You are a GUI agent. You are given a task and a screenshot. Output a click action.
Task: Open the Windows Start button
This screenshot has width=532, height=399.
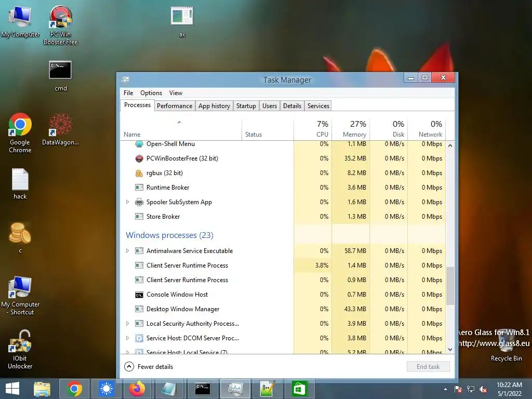12,389
